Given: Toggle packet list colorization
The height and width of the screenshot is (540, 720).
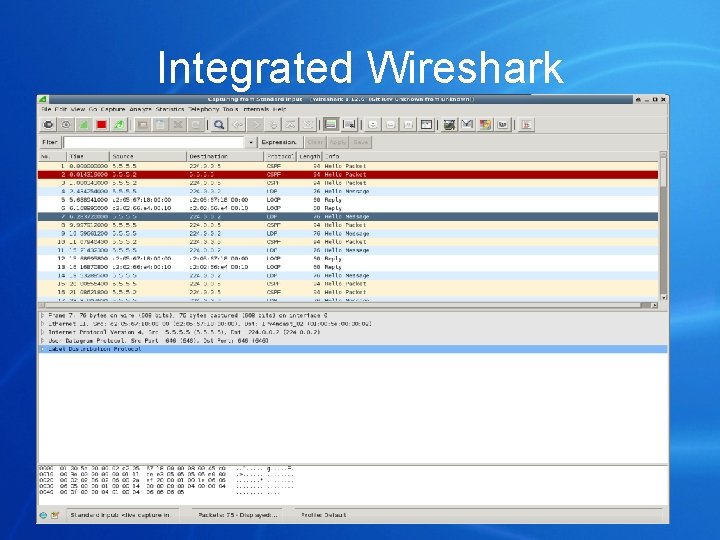Looking at the screenshot, I should point(331,124).
